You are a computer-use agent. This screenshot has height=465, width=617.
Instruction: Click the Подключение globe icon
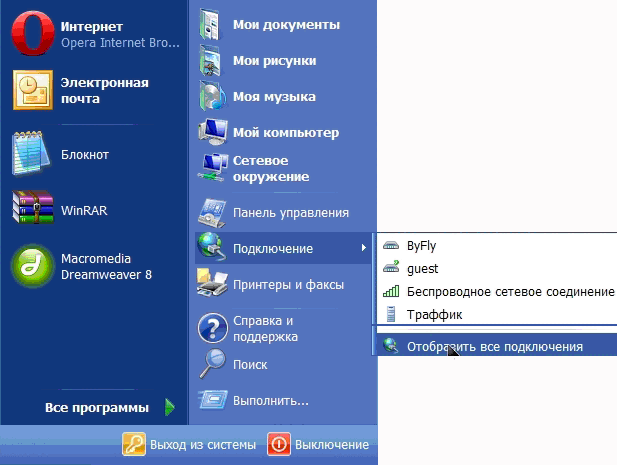(212, 247)
